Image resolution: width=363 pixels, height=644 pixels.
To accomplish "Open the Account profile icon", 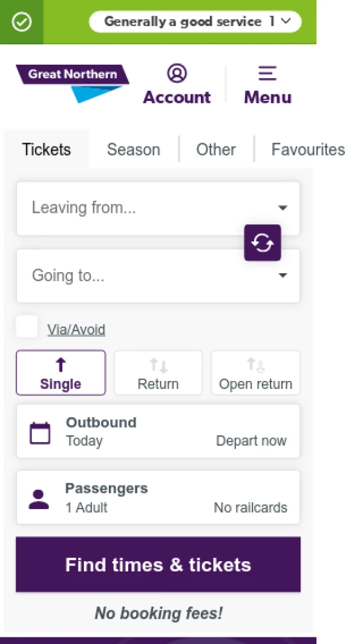I will pyautogui.click(x=177, y=74).
